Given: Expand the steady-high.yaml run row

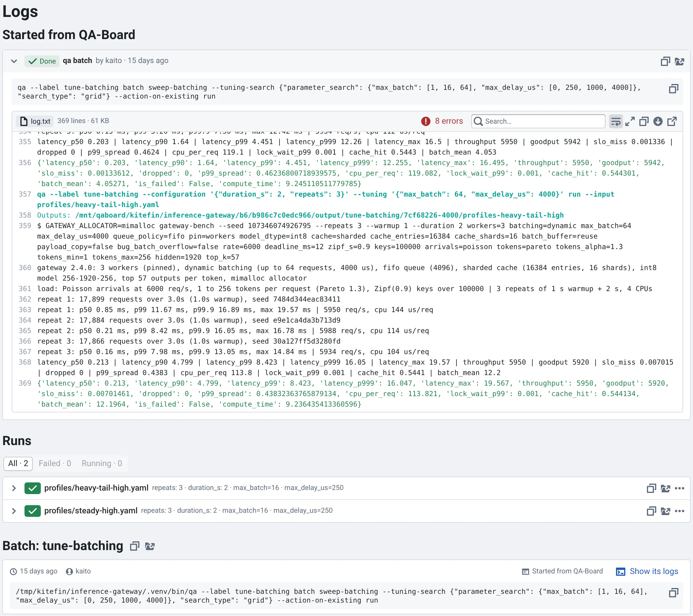Looking at the screenshot, I should point(14,511).
